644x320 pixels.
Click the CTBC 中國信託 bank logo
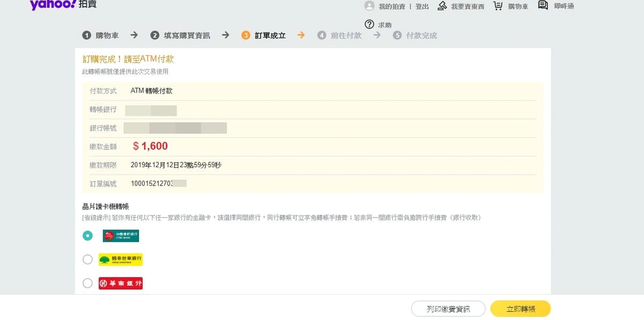(x=120, y=235)
